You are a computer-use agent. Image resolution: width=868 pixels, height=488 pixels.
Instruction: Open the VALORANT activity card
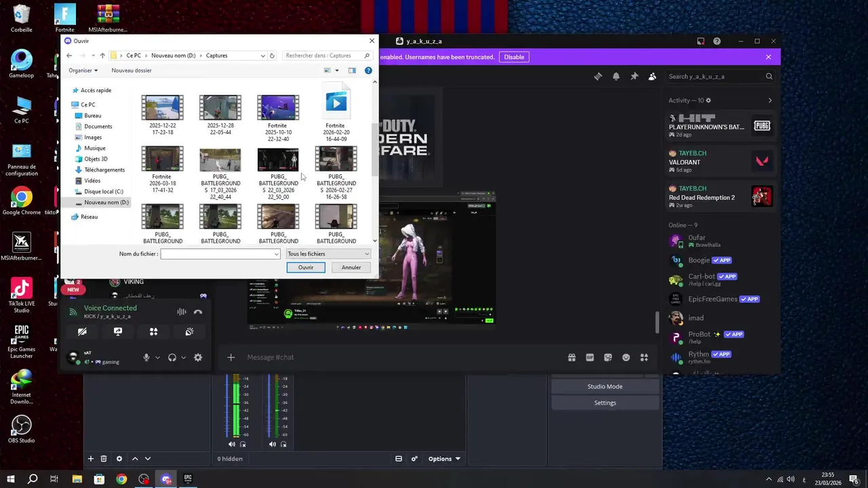coord(720,161)
